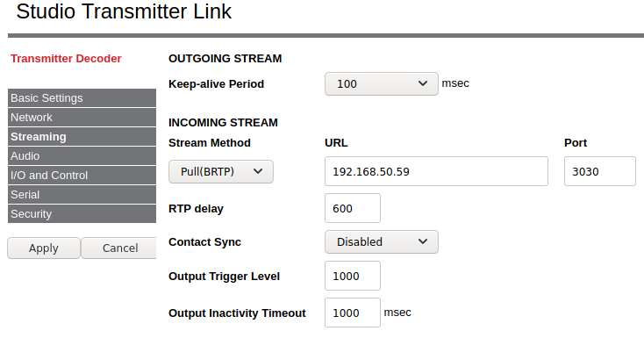Click the Keep-alive Period chevron arrow
Image resolution: width=644 pixels, height=338 pixels.
tap(423, 83)
